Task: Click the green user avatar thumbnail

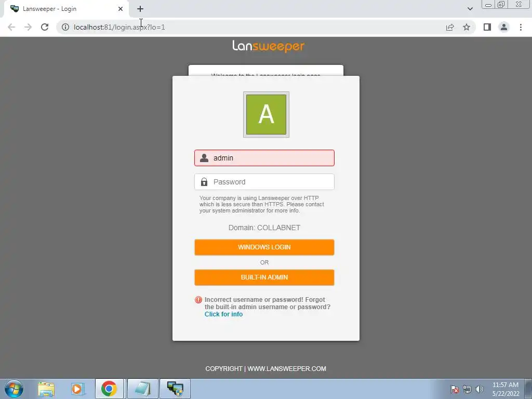Action: [x=266, y=114]
